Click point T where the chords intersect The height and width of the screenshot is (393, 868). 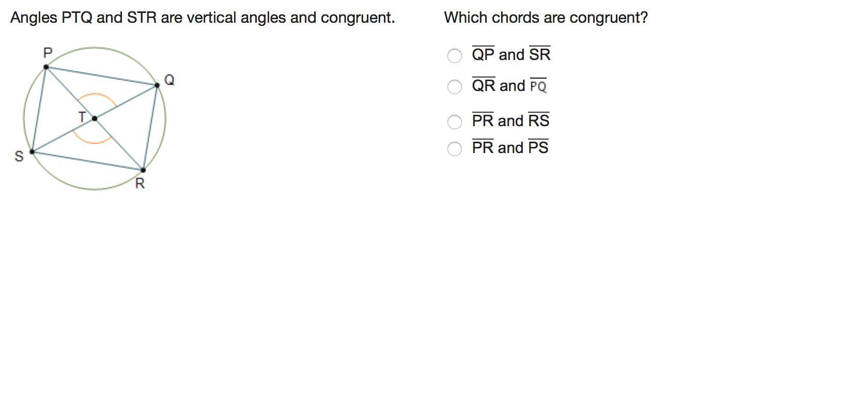(95, 118)
